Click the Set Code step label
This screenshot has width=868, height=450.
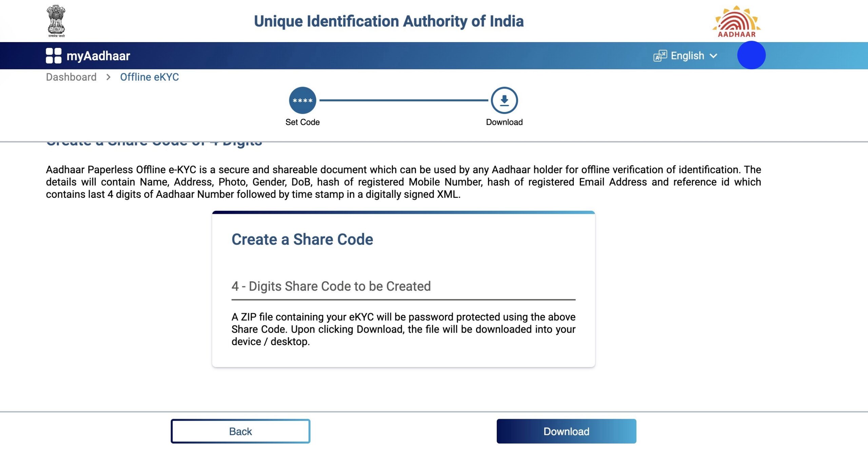pos(302,122)
